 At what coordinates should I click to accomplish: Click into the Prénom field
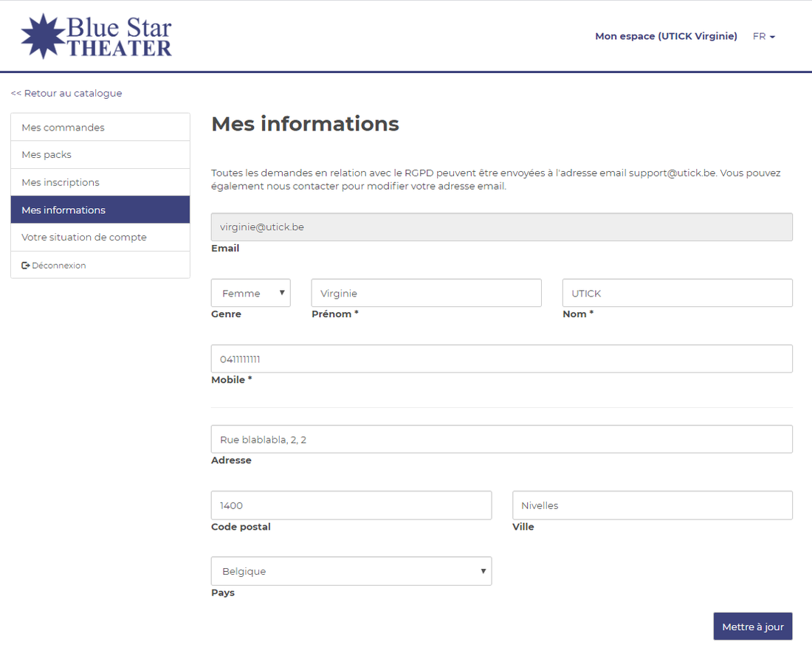[426, 293]
